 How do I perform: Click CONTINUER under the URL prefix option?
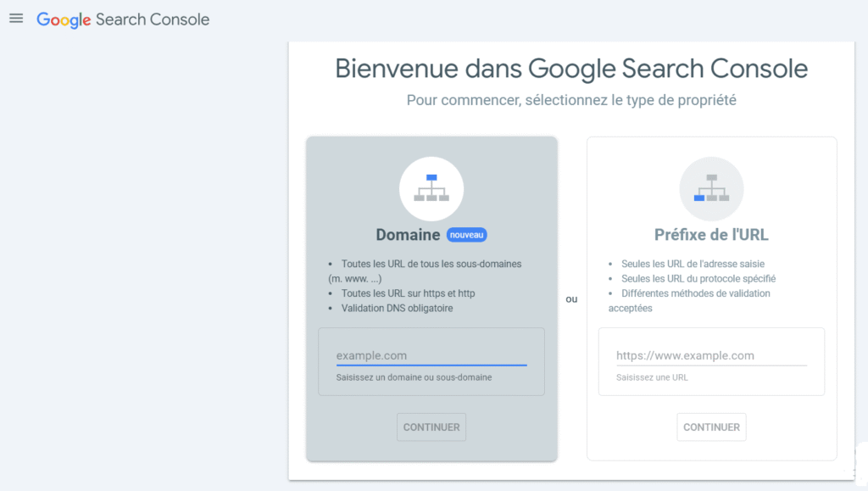[x=711, y=427]
